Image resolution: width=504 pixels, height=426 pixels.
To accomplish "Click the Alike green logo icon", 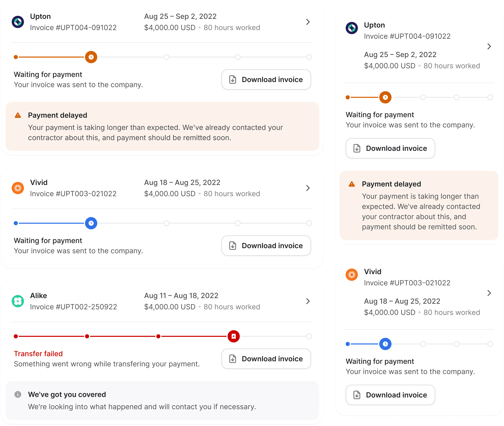I will click(x=18, y=301).
